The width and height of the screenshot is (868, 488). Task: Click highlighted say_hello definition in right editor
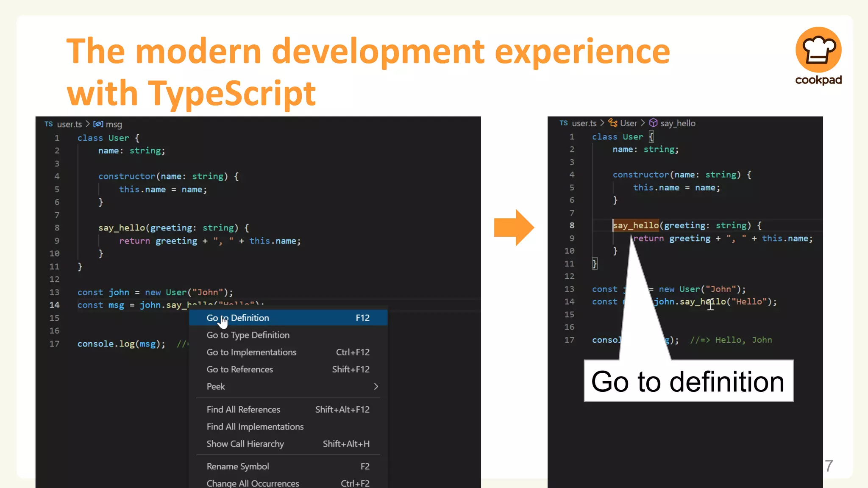[x=636, y=225]
